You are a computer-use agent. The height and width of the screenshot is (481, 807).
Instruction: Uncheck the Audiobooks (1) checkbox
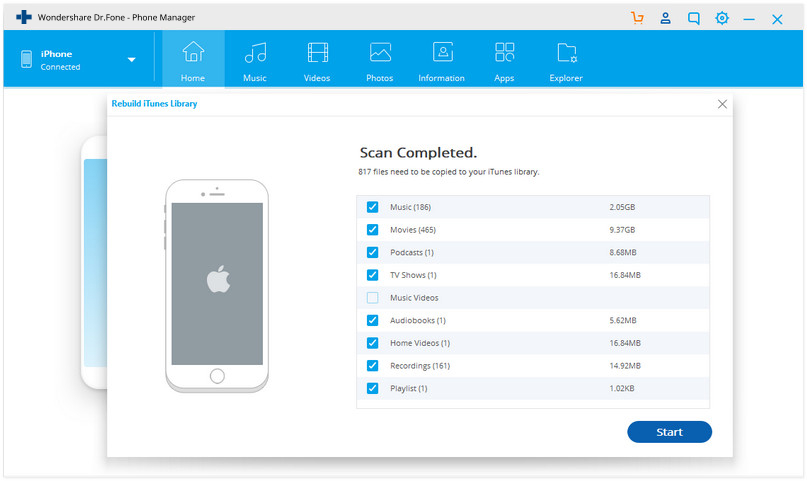[x=373, y=320]
